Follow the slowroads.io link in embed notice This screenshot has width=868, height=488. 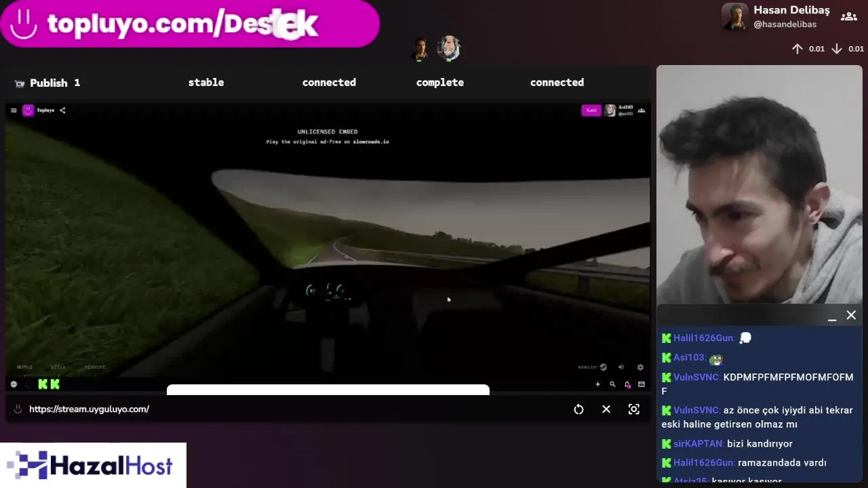pyautogui.click(x=371, y=142)
